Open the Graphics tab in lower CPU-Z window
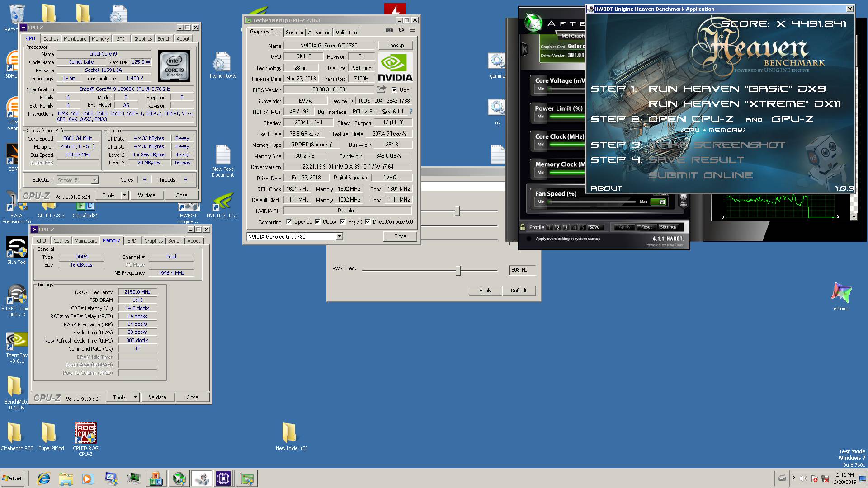868x488 pixels. point(153,241)
